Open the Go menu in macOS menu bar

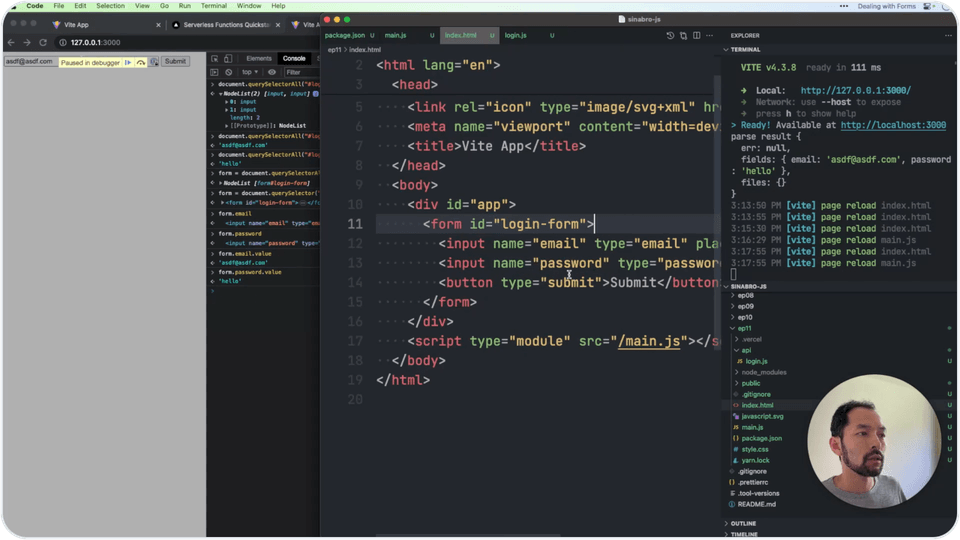(x=164, y=6)
